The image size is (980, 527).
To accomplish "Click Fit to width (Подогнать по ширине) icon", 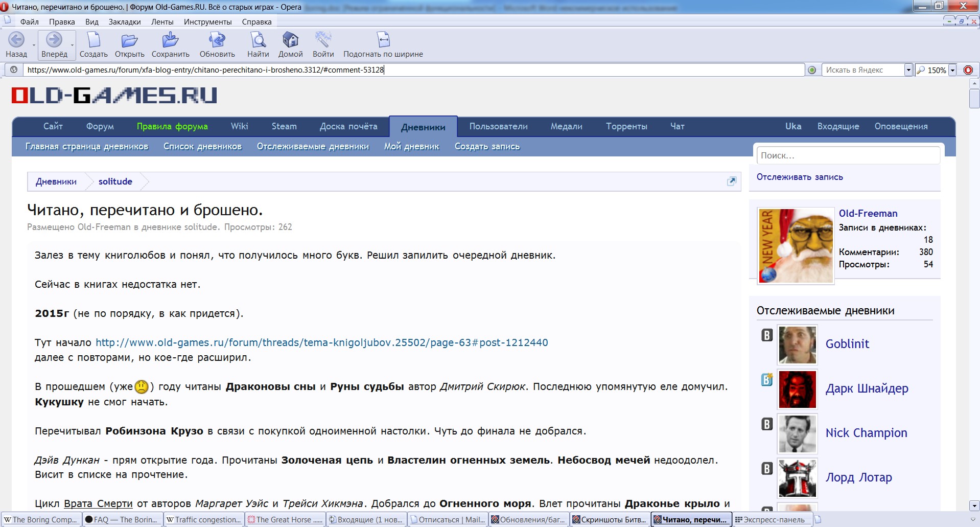I will pyautogui.click(x=383, y=40).
